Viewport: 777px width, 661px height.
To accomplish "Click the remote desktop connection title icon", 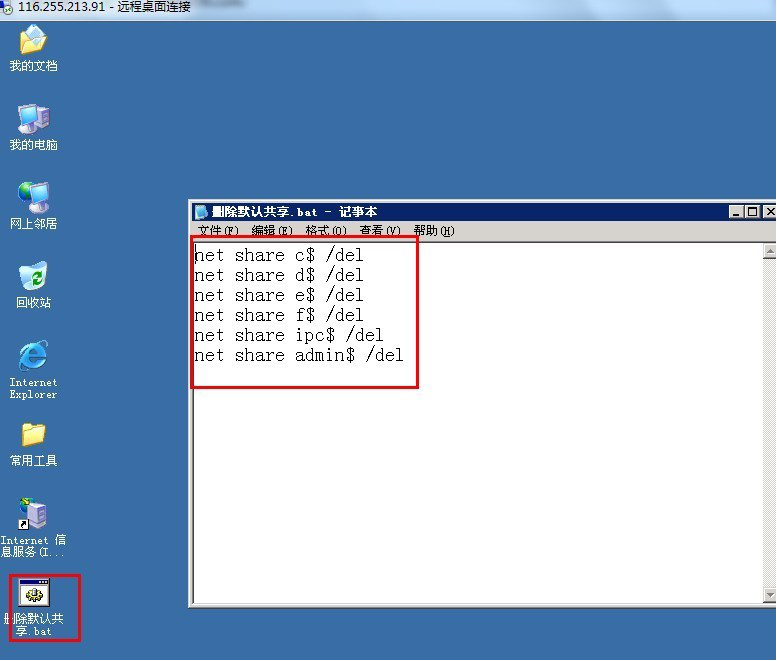I will pos(8,7).
